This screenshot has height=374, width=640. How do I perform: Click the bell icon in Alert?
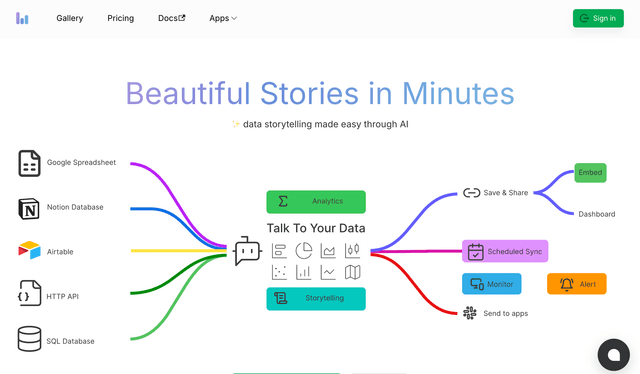tap(567, 284)
